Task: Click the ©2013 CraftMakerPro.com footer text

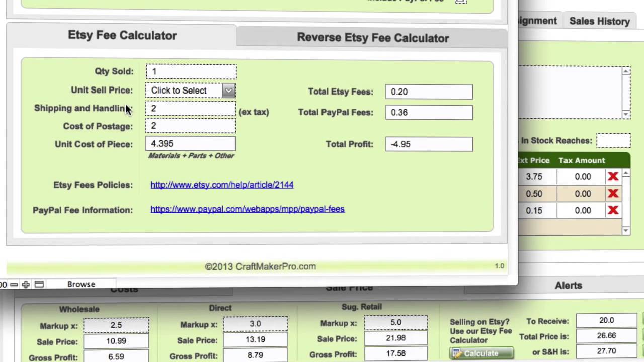Action: tap(261, 266)
